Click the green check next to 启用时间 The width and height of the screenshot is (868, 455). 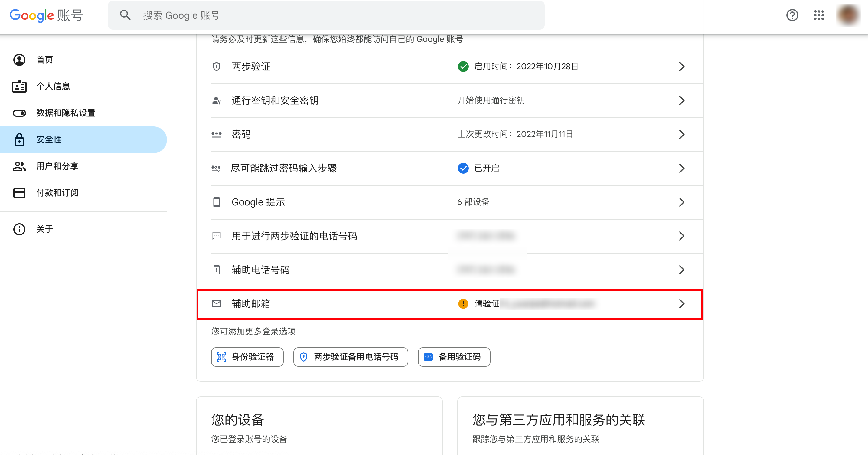pos(463,66)
